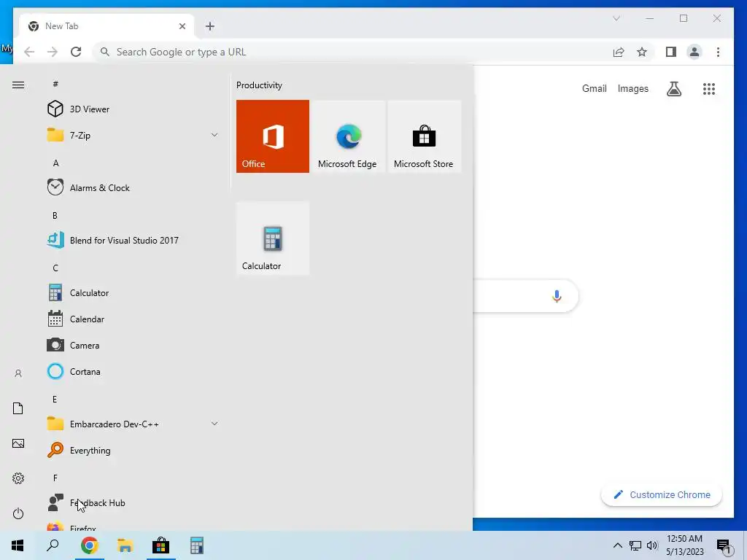747x560 pixels.
Task: Open a new Chrome tab
Action: 210,26
